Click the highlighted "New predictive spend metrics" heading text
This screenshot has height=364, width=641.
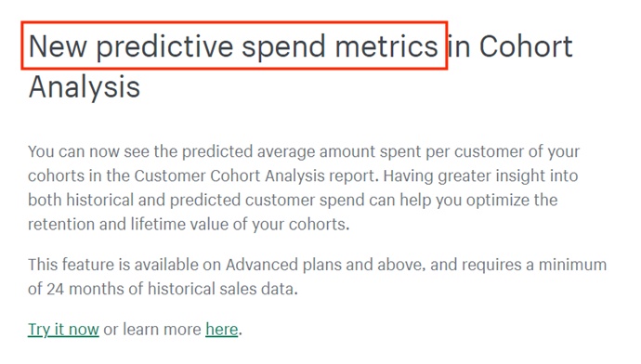[x=233, y=46]
